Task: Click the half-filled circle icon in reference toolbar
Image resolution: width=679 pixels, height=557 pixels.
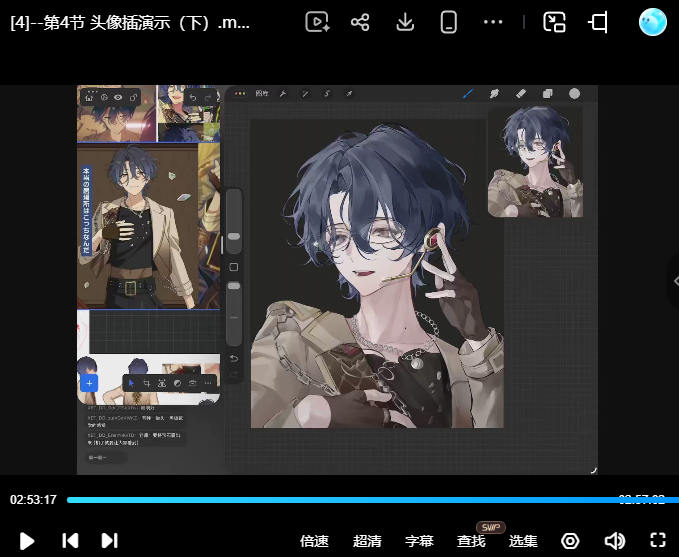Action: pyautogui.click(x=177, y=383)
